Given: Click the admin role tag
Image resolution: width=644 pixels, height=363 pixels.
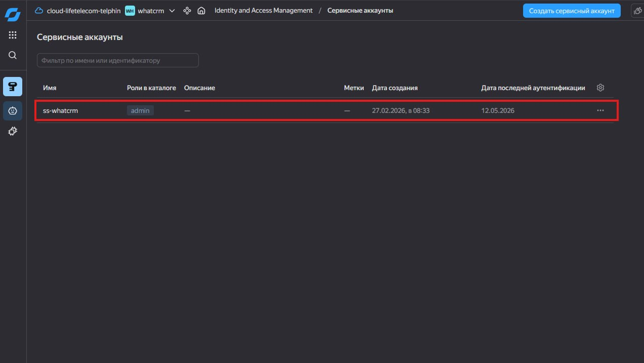Looking at the screenshot, I should click(x=140, y=110).
